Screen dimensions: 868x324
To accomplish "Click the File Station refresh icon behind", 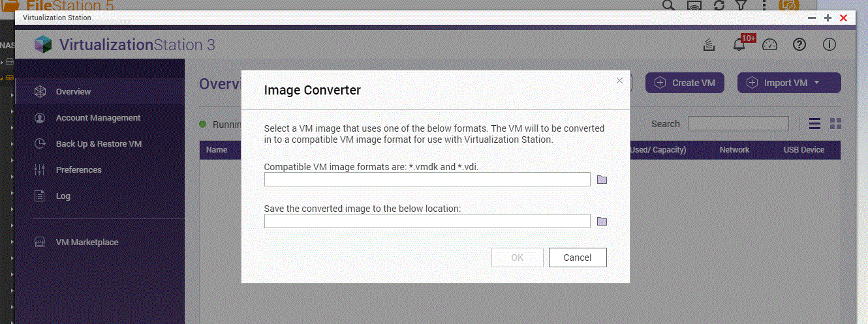I will [x=719, y=5].
